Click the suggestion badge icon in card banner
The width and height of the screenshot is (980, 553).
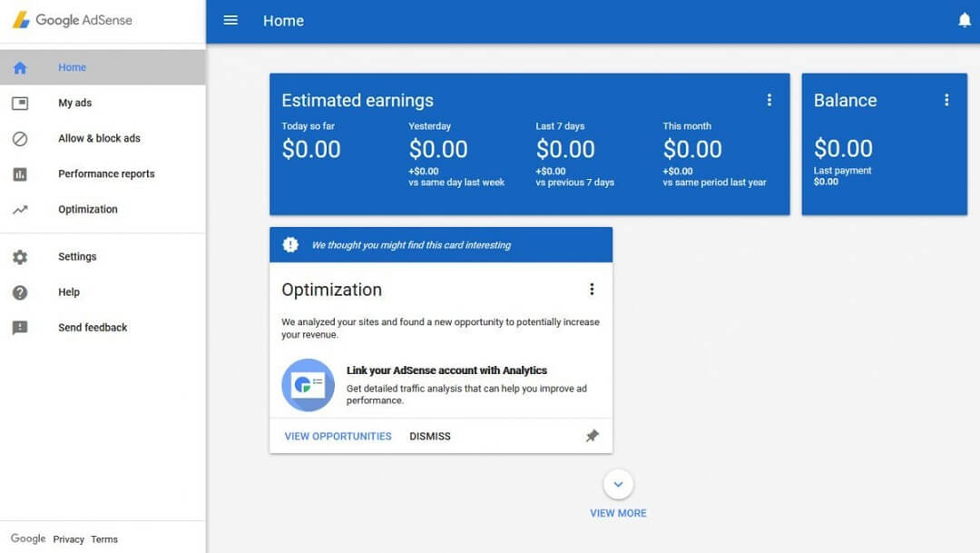coord(290,244)
